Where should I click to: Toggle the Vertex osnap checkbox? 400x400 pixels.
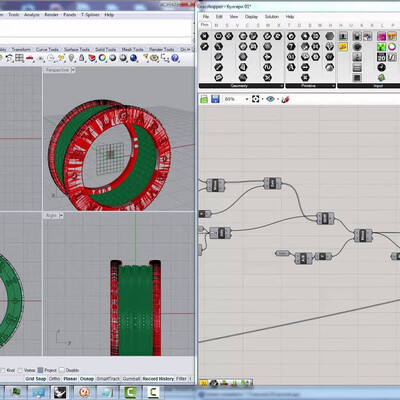20,370
